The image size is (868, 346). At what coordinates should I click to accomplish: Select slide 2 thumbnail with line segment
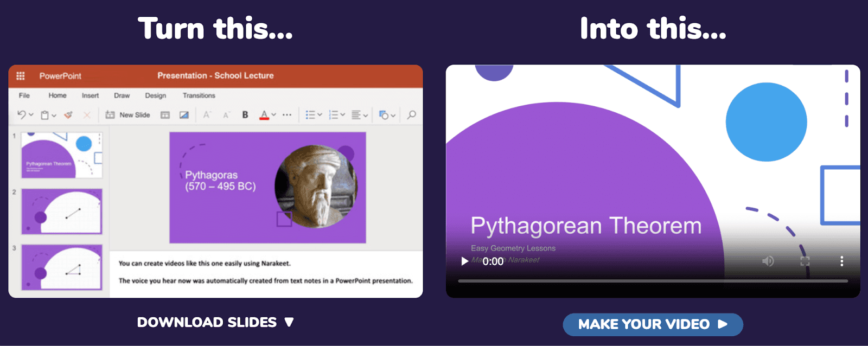[x=62, y=212]
